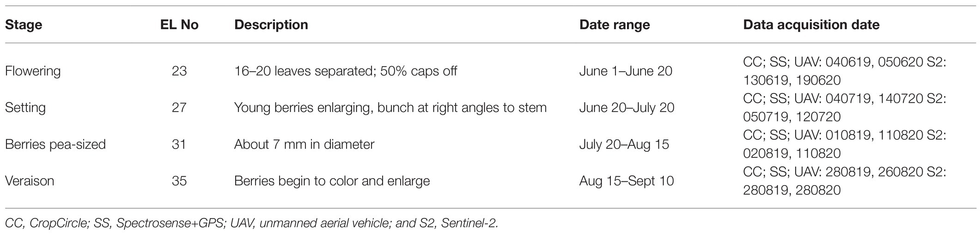
Task: Select the Berries pea-sized cell
Action: pyautogui.click(x=55, y=144)
